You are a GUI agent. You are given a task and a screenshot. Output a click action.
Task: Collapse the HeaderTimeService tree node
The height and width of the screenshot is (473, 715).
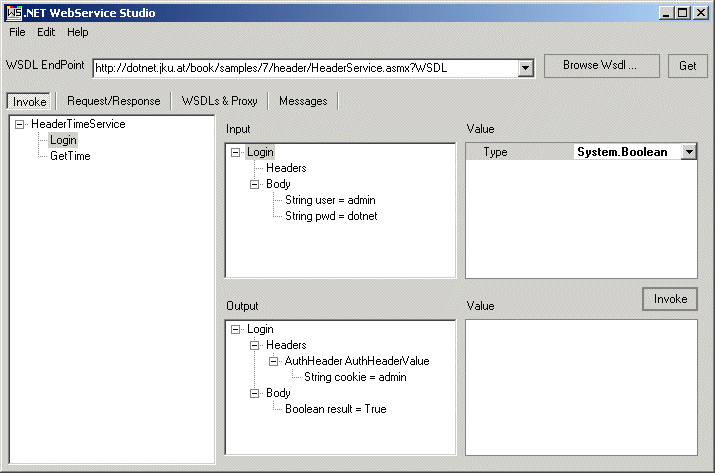tap(19, 125)
